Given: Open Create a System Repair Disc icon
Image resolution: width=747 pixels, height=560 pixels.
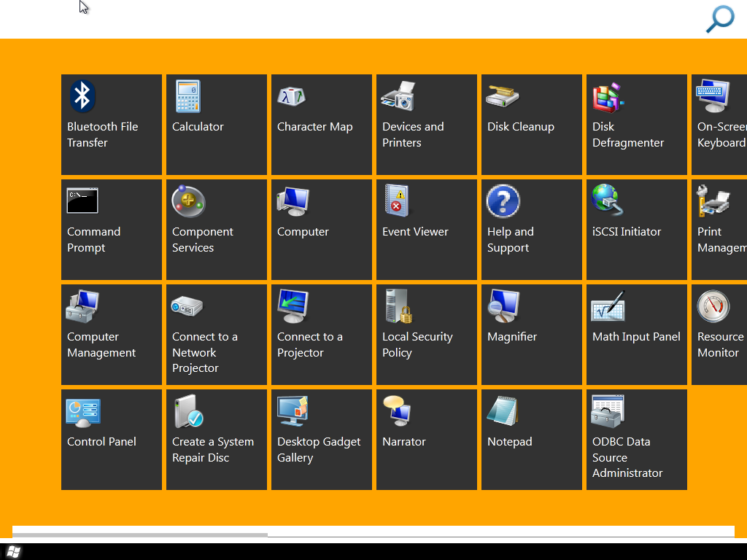Looking at the screenshot, I should tap(189, 411).
